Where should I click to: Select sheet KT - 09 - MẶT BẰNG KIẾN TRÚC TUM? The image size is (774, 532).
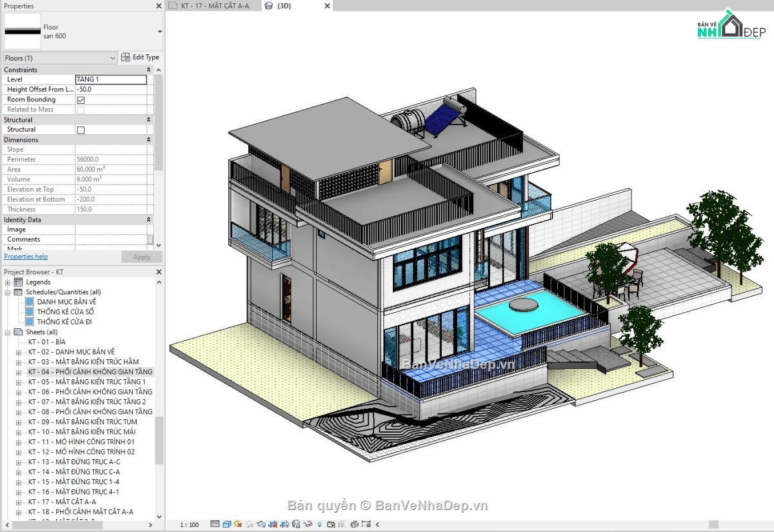coord(83,422)
